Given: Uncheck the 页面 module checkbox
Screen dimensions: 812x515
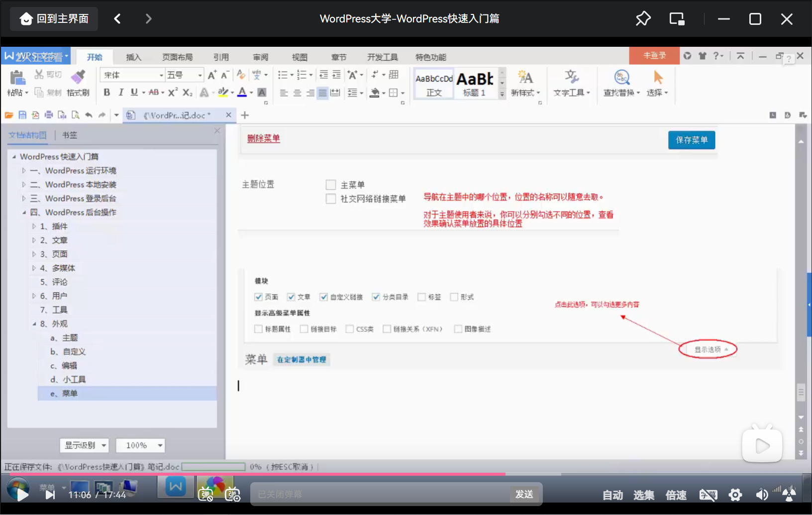Looking at the screenshot, I should coord(258,297).
